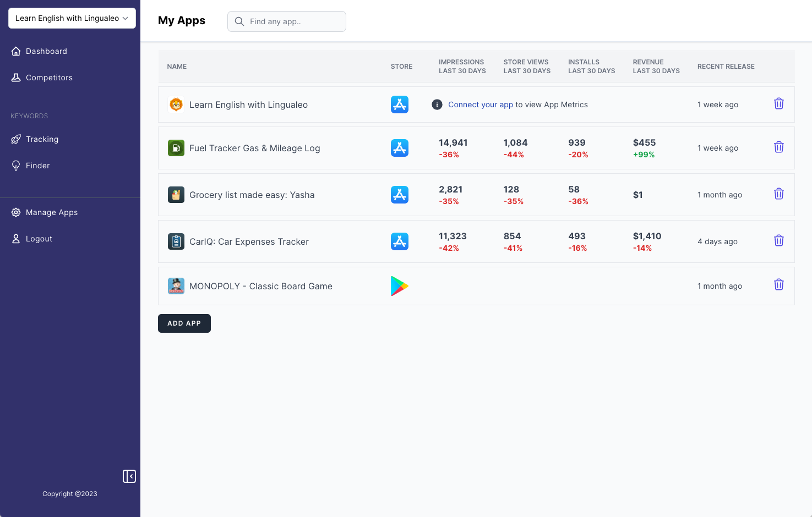Click the Finder lightbulb icon
Image resolution: width=812 pixels, height=517 pixels.
16,166
